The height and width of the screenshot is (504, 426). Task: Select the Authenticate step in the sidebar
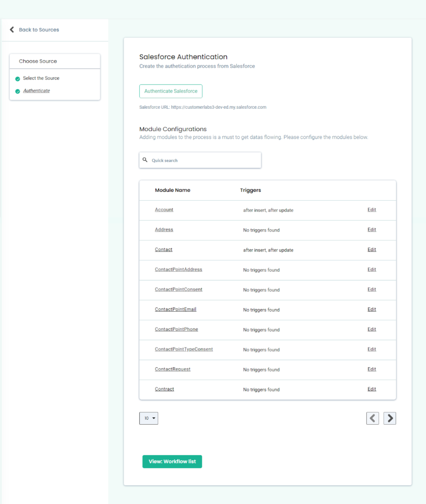click(36, 91)
